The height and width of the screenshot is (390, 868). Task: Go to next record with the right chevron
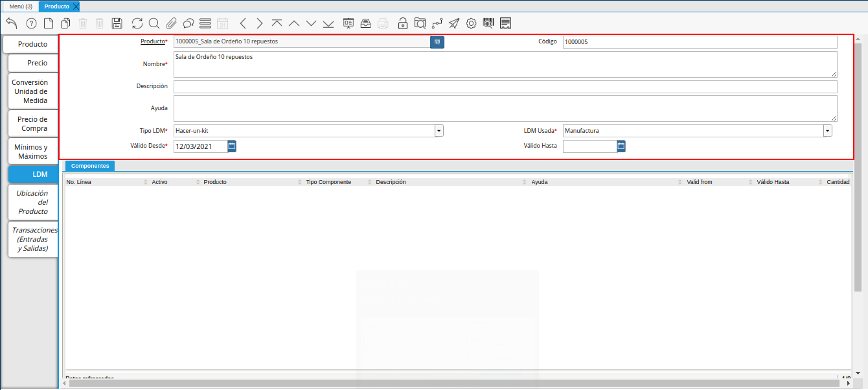point(260,23)
